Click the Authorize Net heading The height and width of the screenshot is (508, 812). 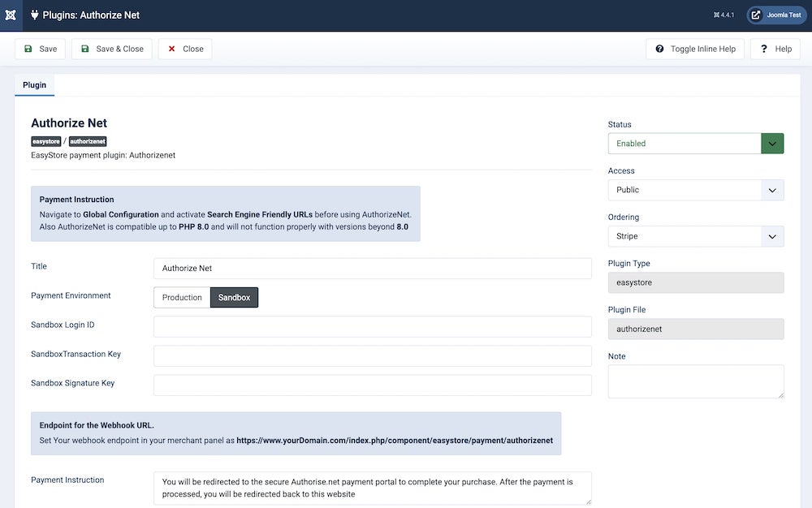69,123
